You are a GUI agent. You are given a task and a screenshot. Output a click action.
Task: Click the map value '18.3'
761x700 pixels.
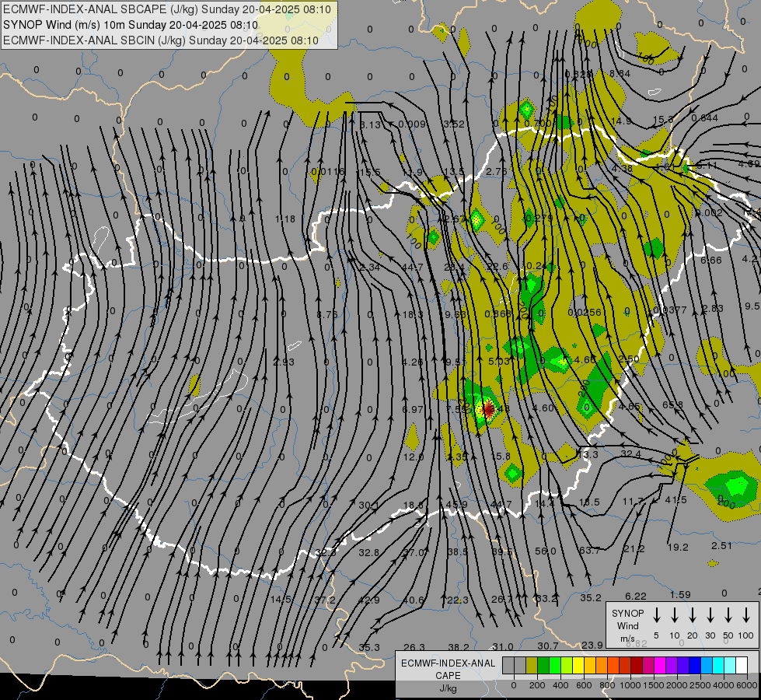[x=413, y=315]
